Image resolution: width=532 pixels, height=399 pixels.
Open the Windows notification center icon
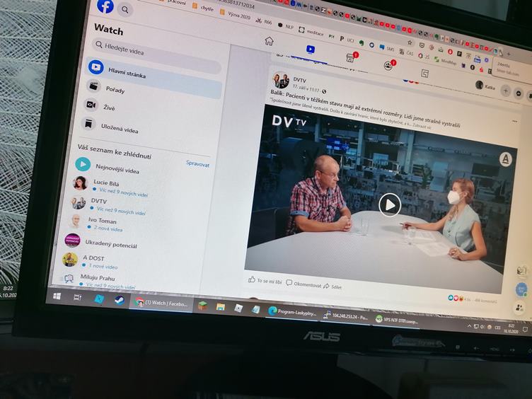[x=525, y=329]
